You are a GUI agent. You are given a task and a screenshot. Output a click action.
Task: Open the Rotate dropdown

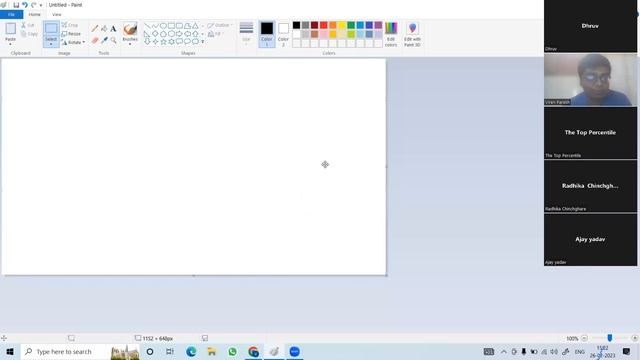tap(73, 42)
